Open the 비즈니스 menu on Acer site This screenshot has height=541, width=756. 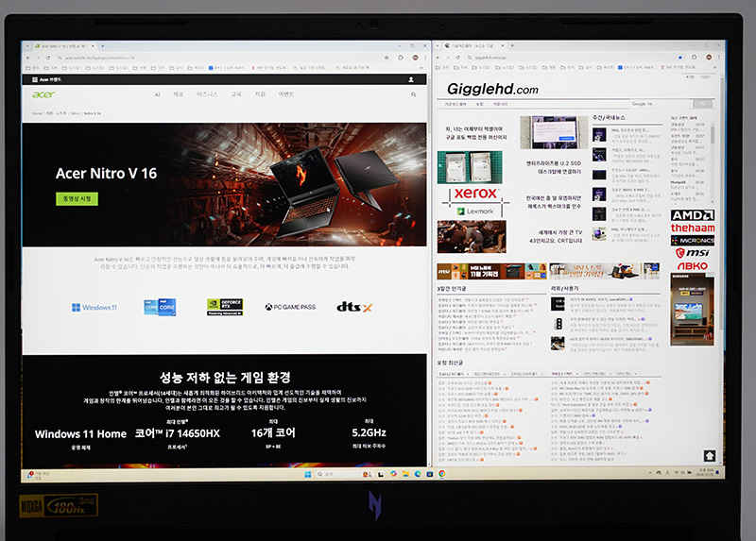pos(207,94)
